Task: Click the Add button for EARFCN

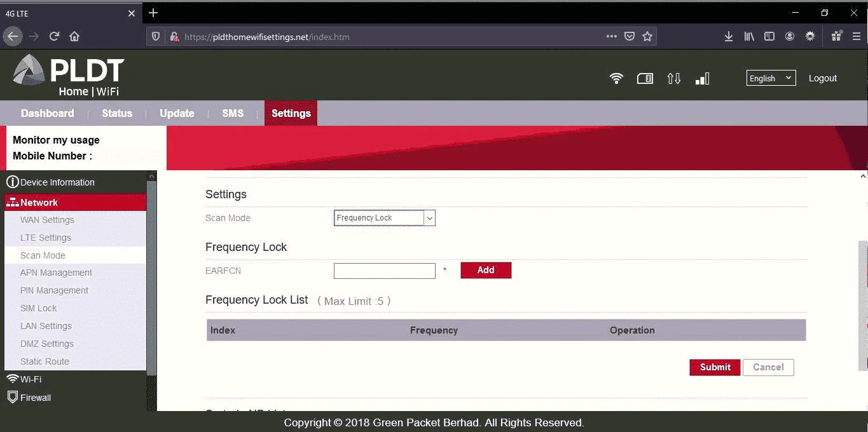Action: 486,270
